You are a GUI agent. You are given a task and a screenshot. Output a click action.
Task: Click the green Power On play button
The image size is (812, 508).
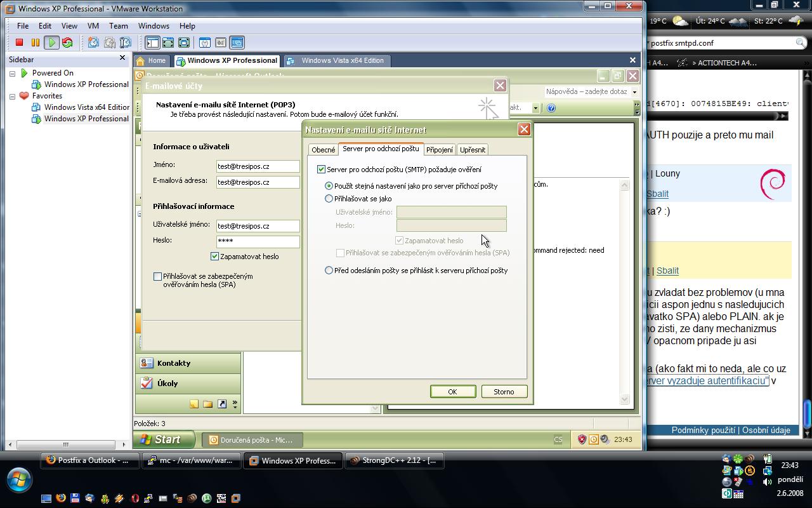point(51,43)
